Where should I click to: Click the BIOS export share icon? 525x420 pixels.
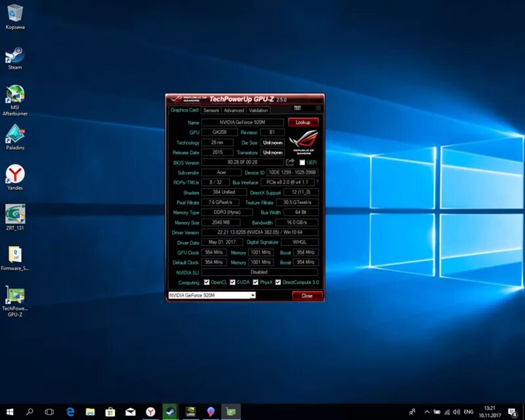pos(290,162)
